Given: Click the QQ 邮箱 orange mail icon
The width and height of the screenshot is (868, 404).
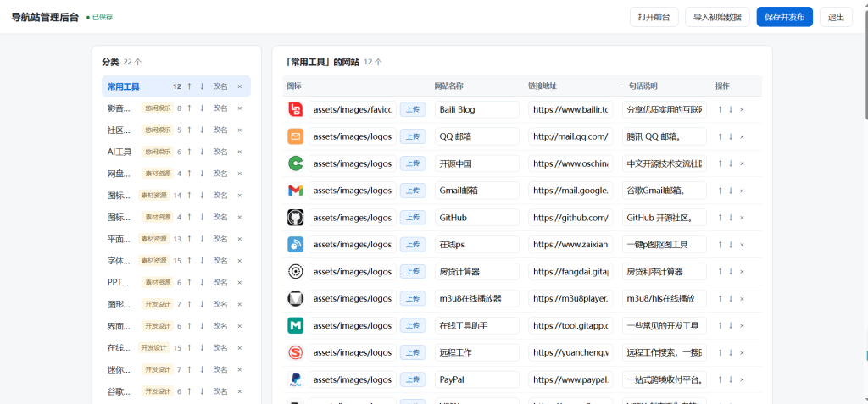Looking at the screenshot, I should click(x=296, y=136).
